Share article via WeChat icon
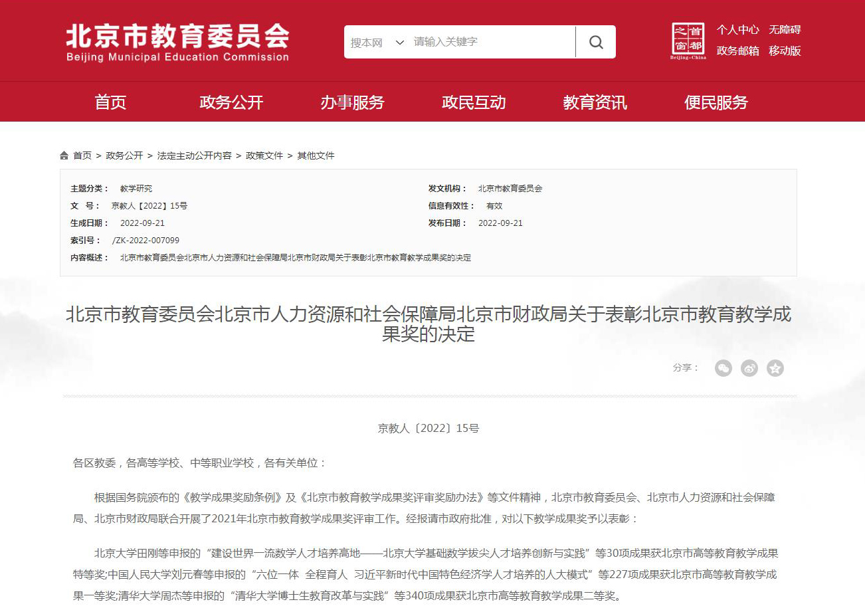This screenshot has width=865, height=616. [723, 368]
